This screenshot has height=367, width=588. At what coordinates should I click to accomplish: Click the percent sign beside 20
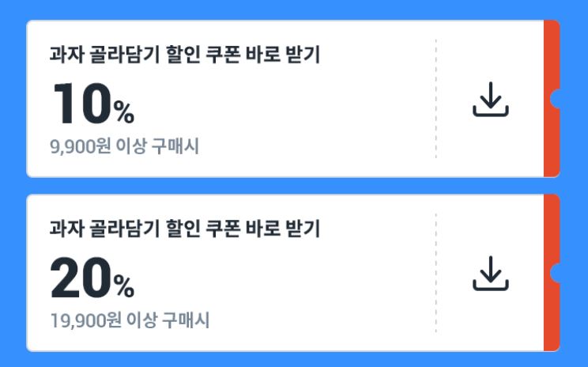click(124, 286)
